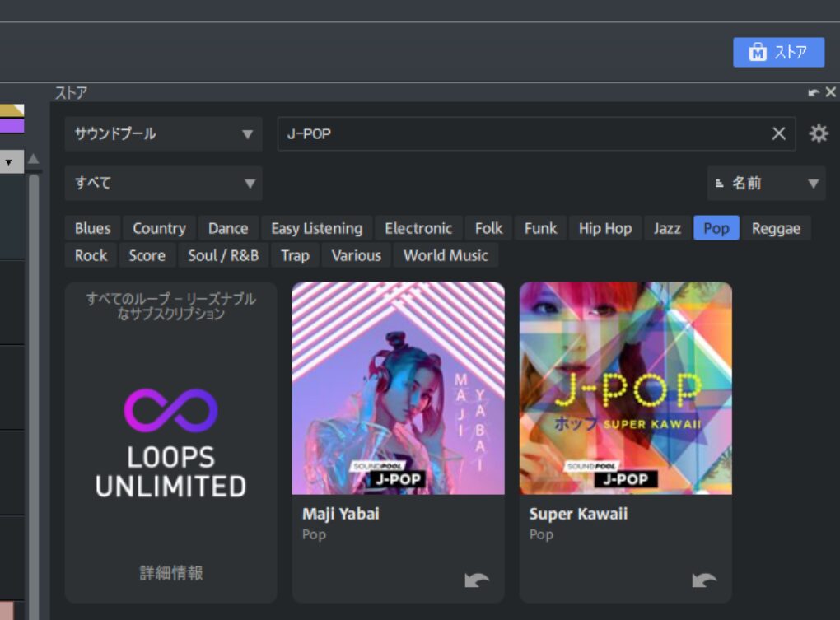The image size is (840, 620).
Task: Filter by Blues genre
Action: (x=93, y=229)
